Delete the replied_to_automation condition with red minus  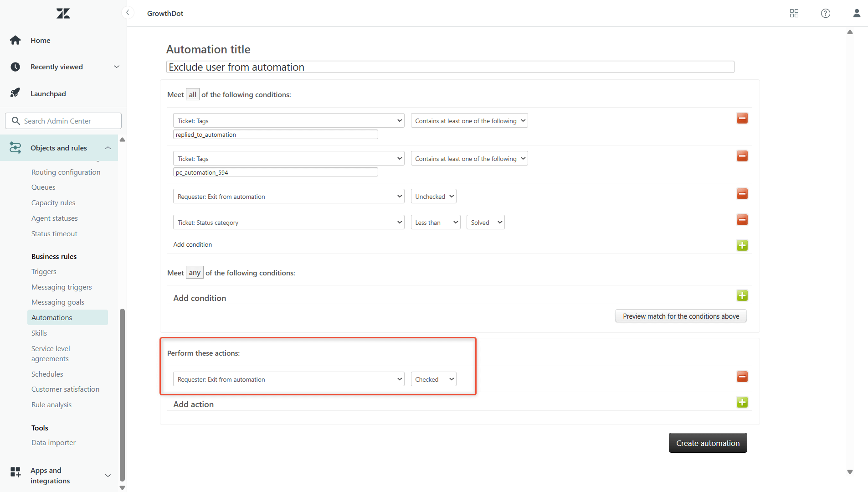pos(742,118)
